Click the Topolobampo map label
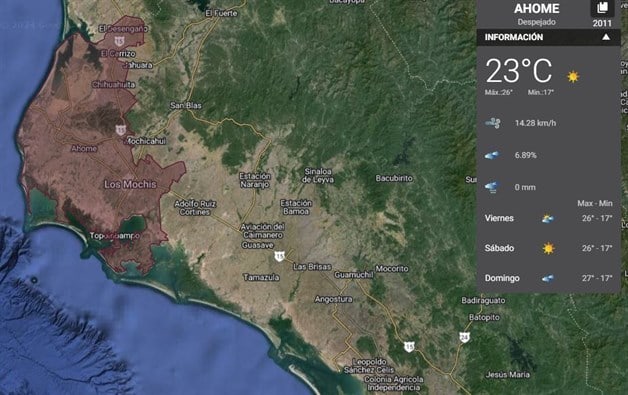Viewport: 628px width, 395px height. tap(115, 236)
